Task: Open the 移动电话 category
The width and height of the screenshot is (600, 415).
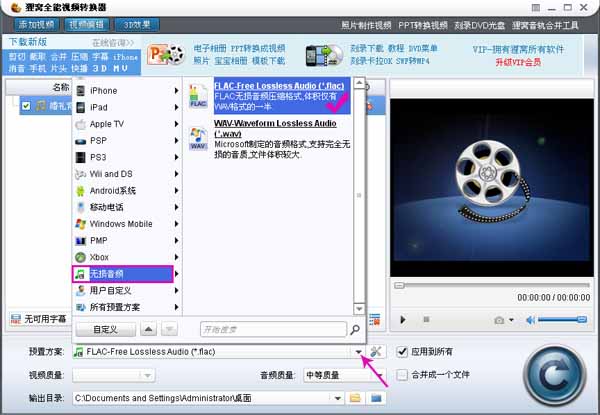Action: point(127,207)
